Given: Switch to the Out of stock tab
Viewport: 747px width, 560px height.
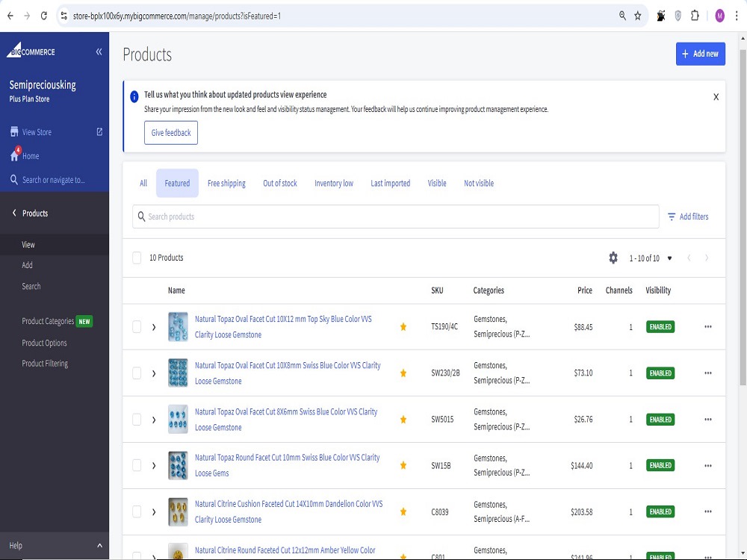Looking at the screenshot, I should pyautogui.click(x=279, y=184).
